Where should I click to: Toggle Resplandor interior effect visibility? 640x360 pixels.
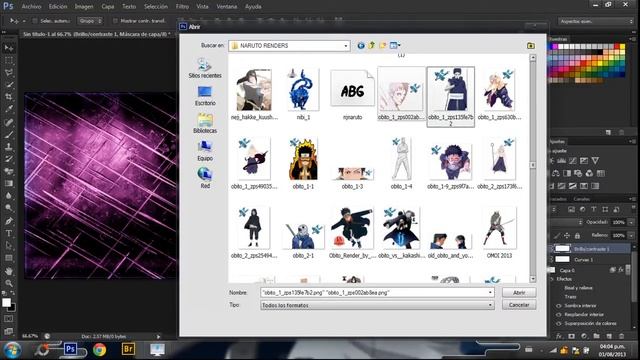tap(559, 315)
